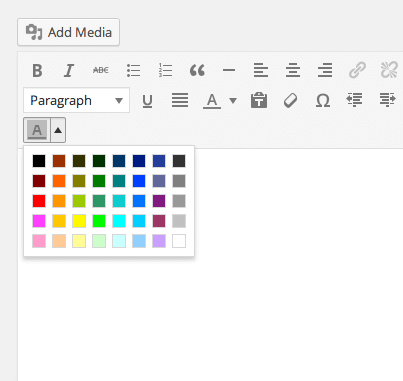This screenshot has height=381, width=403.
Task: Increase the indent
Action: (x=387, y=100)
